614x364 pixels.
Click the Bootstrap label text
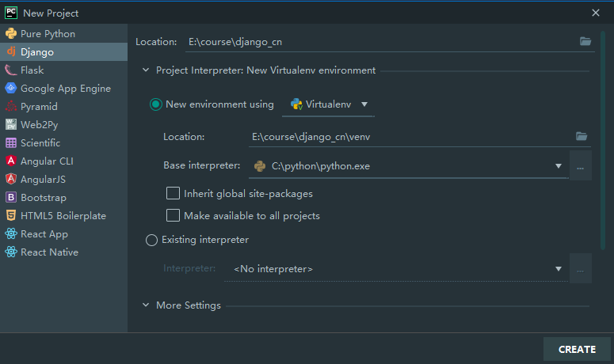44,198
